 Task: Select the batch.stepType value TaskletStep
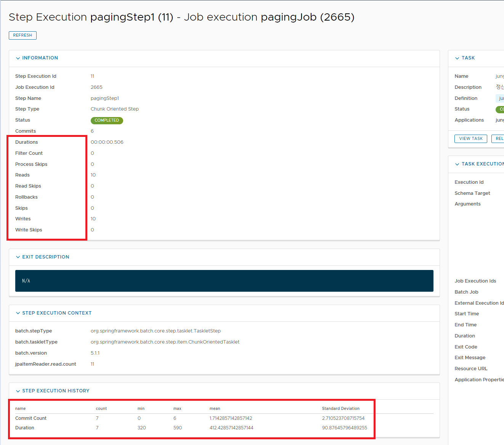[x=156, y=331]
